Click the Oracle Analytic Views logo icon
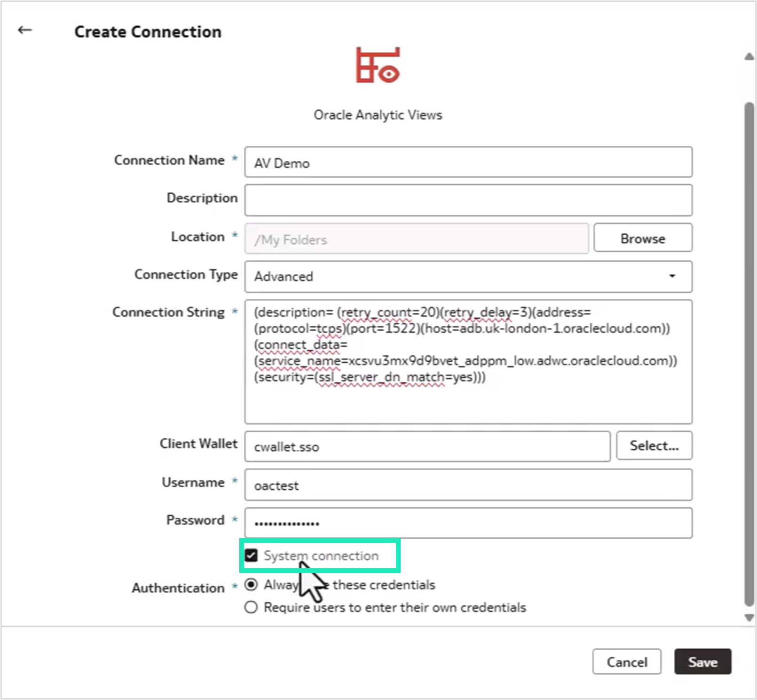Screen dimensions: 757x700 click(x=378, y=66)
